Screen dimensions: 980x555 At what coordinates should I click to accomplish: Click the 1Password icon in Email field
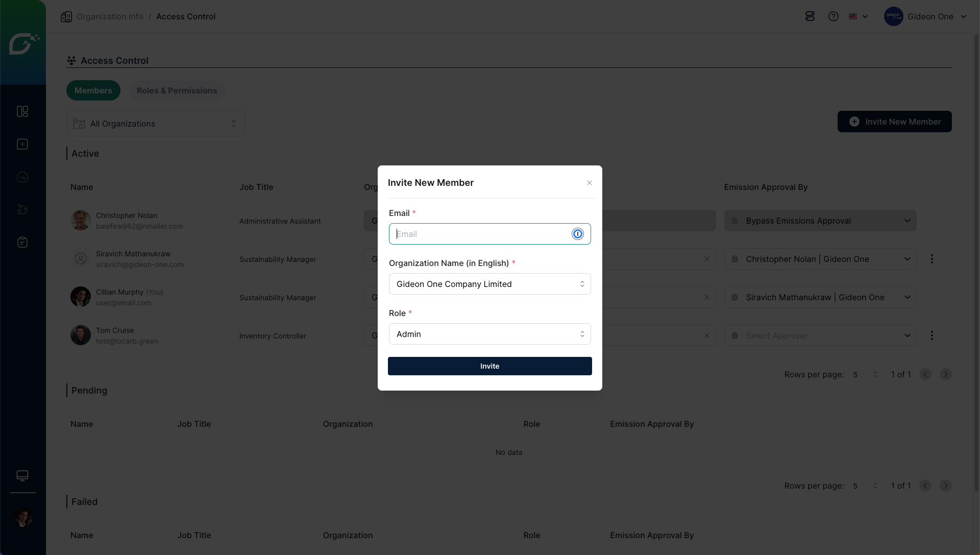click(577, 234)
